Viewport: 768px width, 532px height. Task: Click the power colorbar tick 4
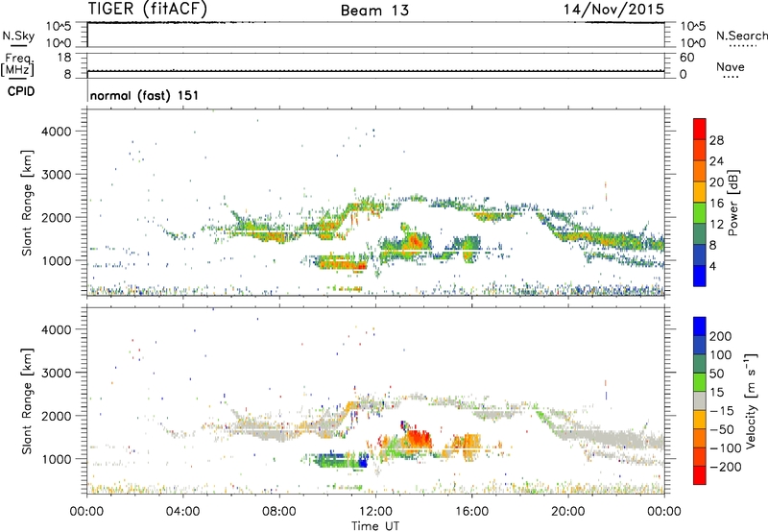click(x=713, y=266)
